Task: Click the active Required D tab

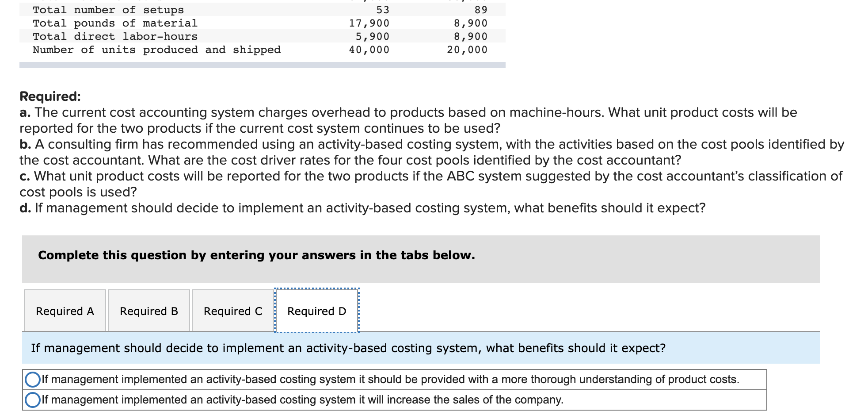Action: tap(316, 311)
